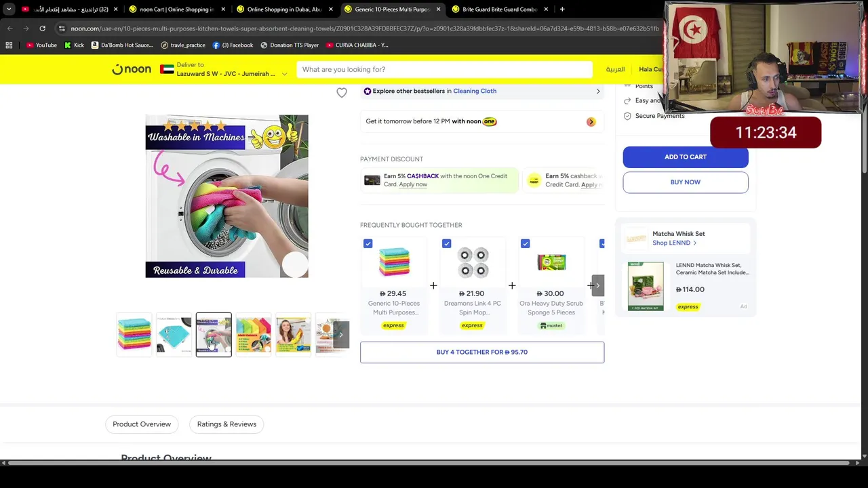The width and height of the screenshot is (868, 488).
Task: Click the Buy Now button
Action: click(686, 182)
